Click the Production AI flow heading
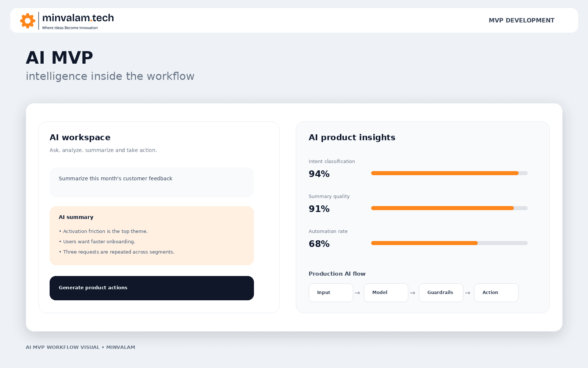Viewport: 588px width, 368px height. (x=337, y=273)
